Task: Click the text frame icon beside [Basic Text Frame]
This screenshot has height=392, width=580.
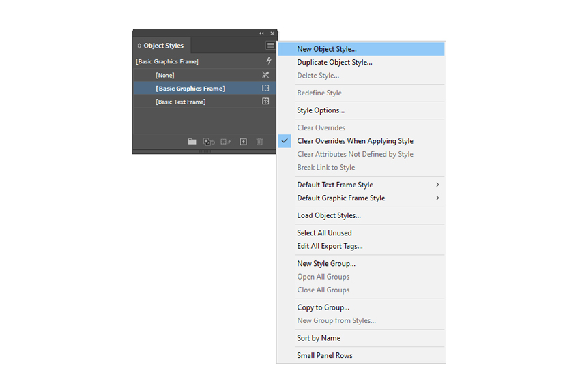Action: click(265, 101)
